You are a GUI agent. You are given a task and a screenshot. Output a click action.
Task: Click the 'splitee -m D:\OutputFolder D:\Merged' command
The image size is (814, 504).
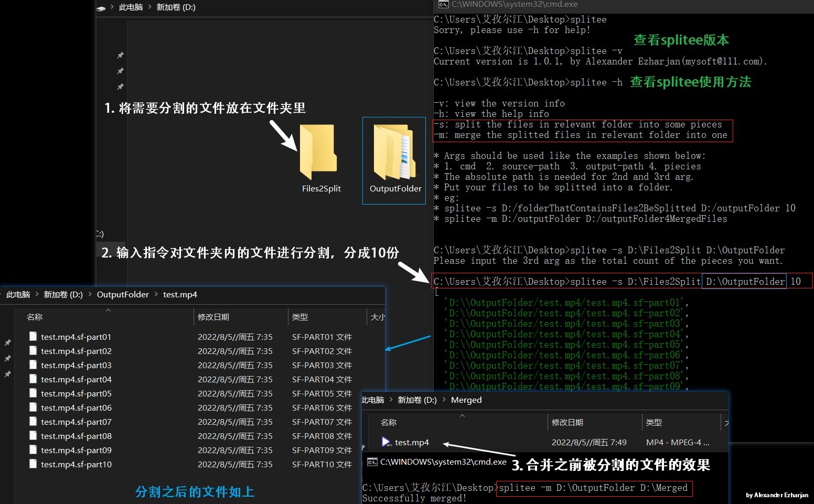click(x=593, y=488)
